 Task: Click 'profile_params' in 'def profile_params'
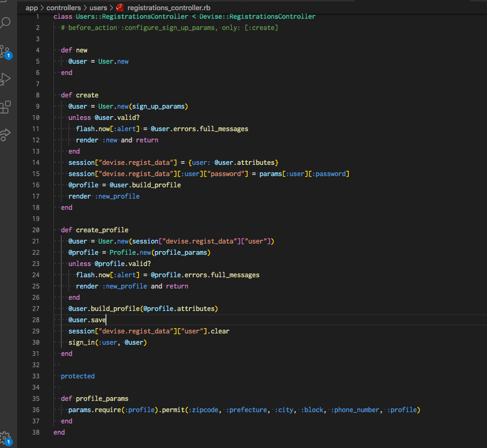(x=102, y=399)
